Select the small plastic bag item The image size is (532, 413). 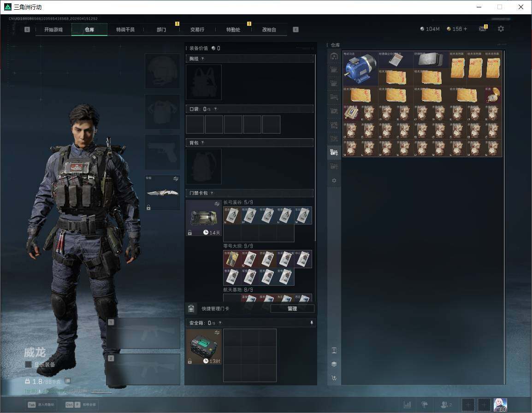tap(396, 59)
